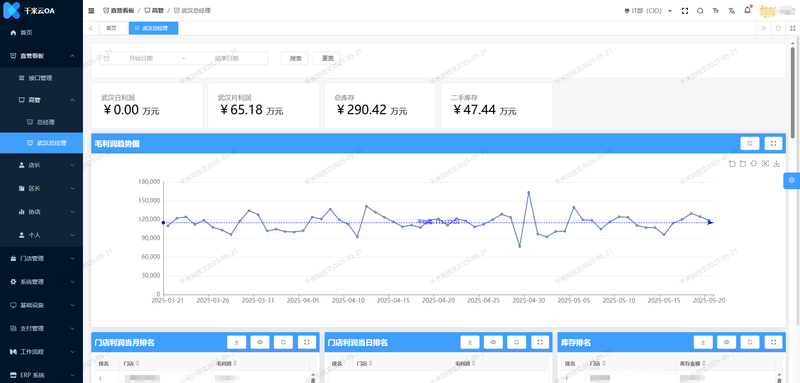Collapse the 高管 sidebar submenu

(41, 100)
